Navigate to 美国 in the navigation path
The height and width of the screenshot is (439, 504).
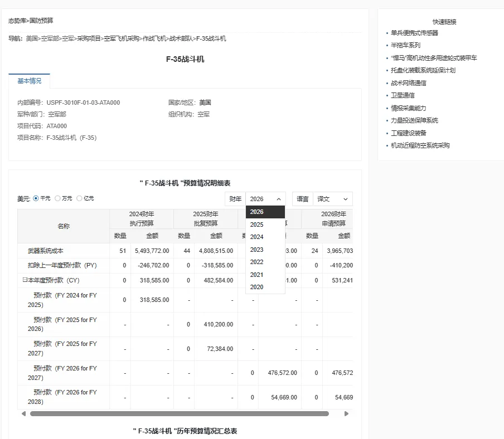click(x=32, y=38)
